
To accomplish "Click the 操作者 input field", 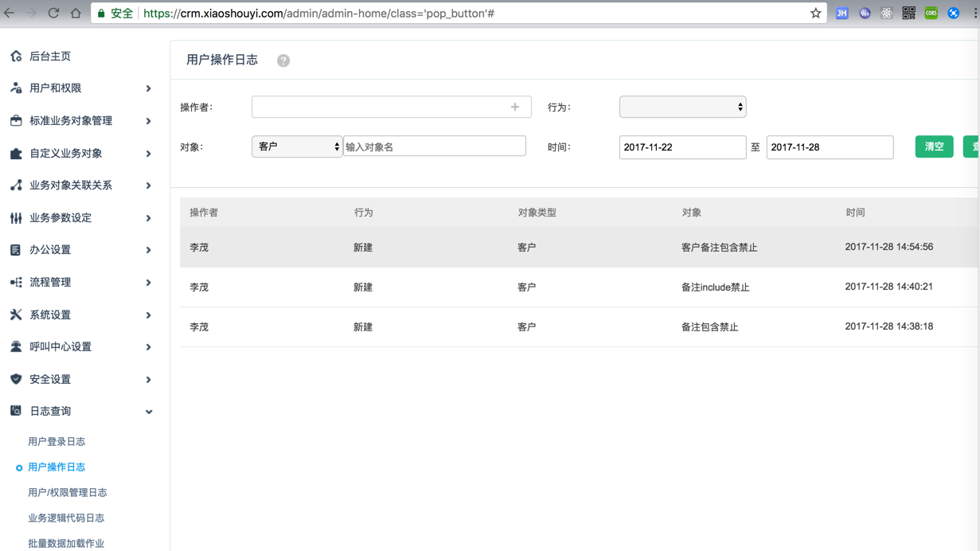I will tap(392, 107).
